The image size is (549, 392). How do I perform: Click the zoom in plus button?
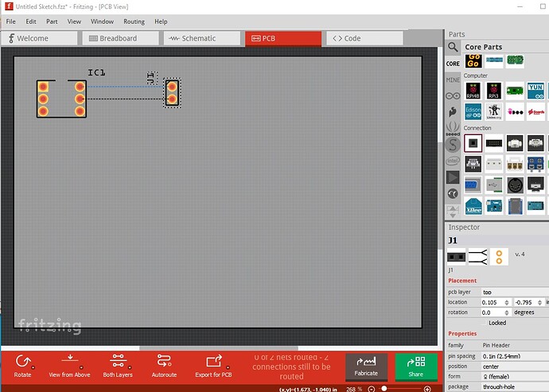(427, 389)
